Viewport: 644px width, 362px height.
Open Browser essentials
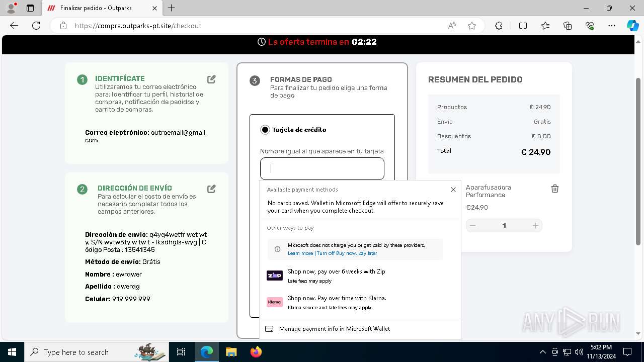point(590,26)
